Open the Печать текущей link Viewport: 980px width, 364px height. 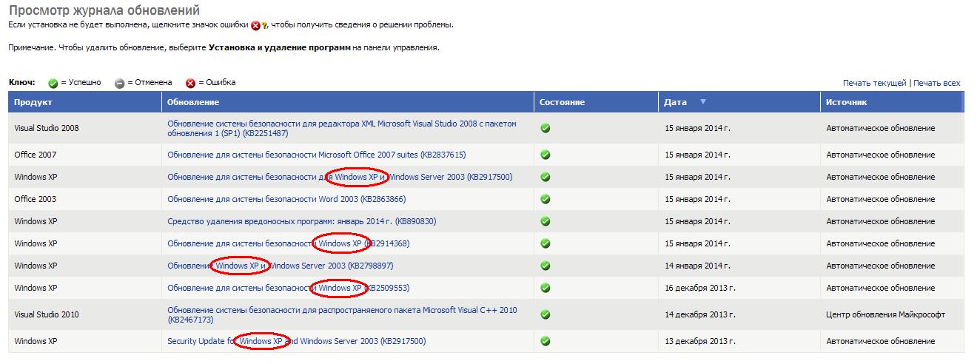pyautogui.click(x=874, y=83)
